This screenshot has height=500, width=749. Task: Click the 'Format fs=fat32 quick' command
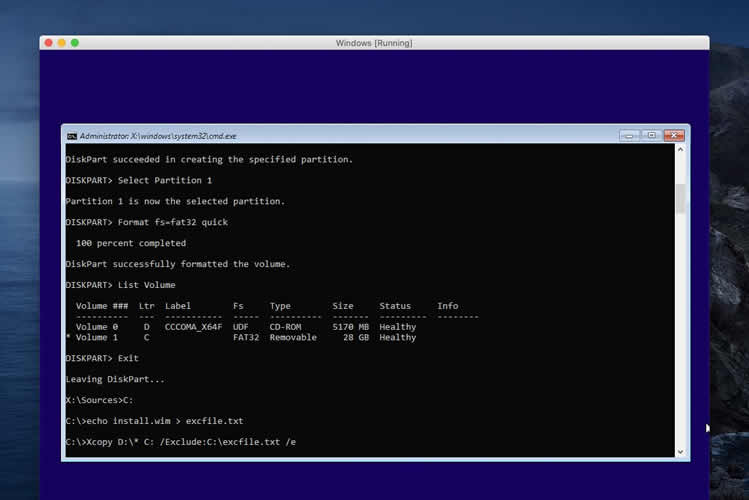173,223
